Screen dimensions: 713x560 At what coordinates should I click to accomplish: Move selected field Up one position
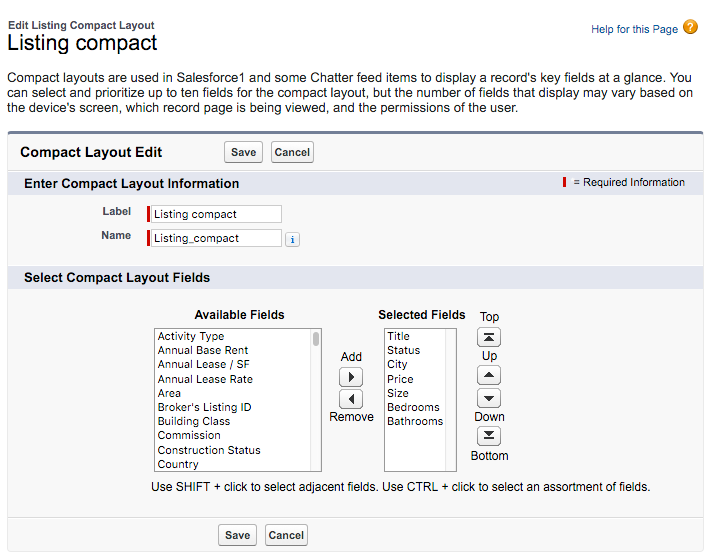(x=489, y=375)
